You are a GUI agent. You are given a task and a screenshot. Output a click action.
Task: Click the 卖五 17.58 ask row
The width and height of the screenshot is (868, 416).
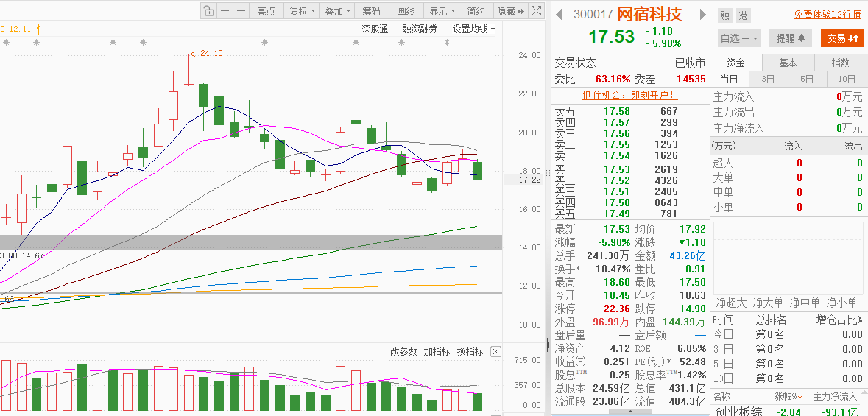(630, 111)
